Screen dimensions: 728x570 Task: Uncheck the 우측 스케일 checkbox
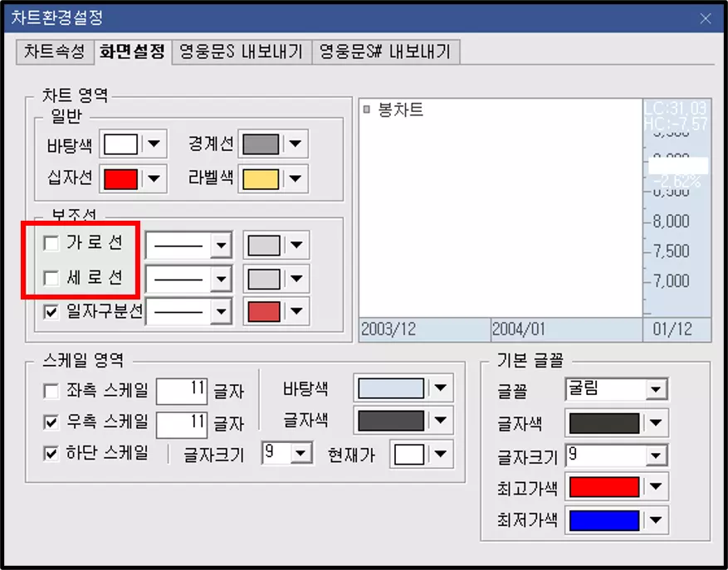(51, 422)
